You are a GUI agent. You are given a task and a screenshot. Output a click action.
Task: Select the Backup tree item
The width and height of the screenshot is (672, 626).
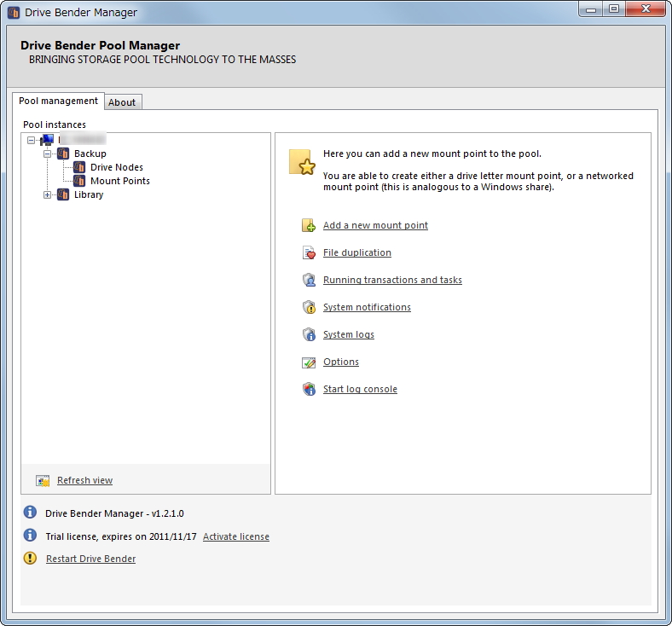90,154
